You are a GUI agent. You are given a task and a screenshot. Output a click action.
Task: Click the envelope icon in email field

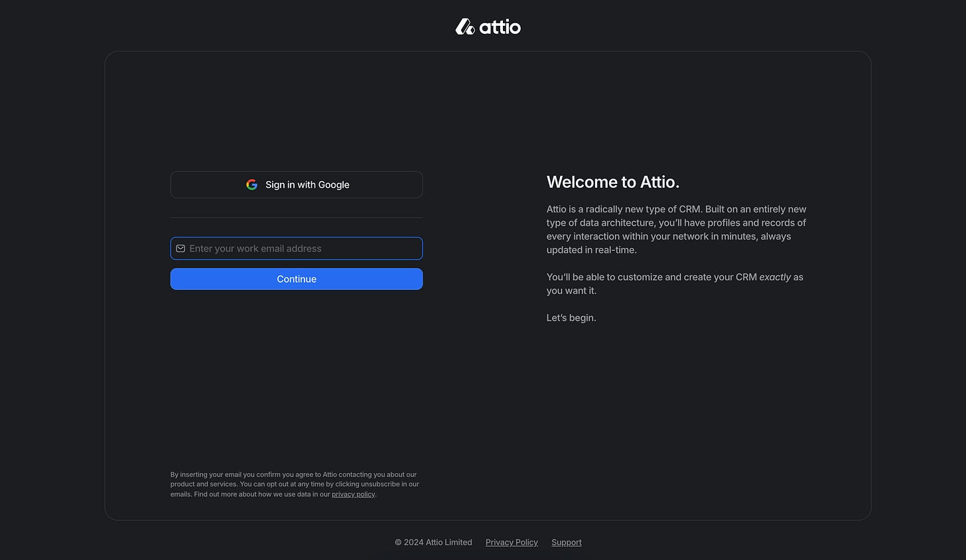click(180, 248)
